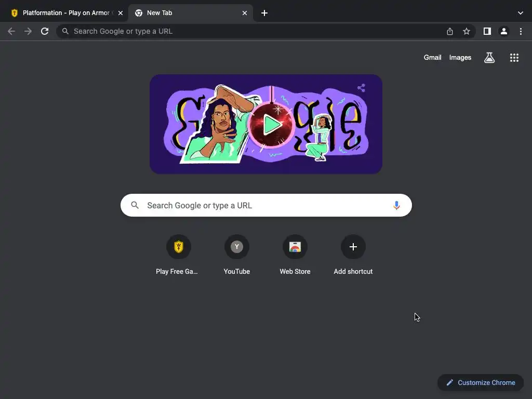
Task: Click the Google search box
Action: click(x=266, y=205)
